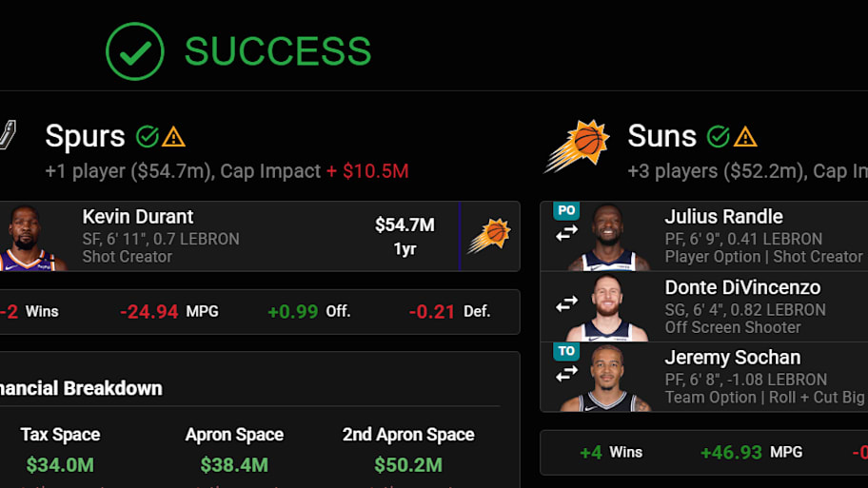
Task: Click the Spurs orange warning triangle
Action: 173,137
